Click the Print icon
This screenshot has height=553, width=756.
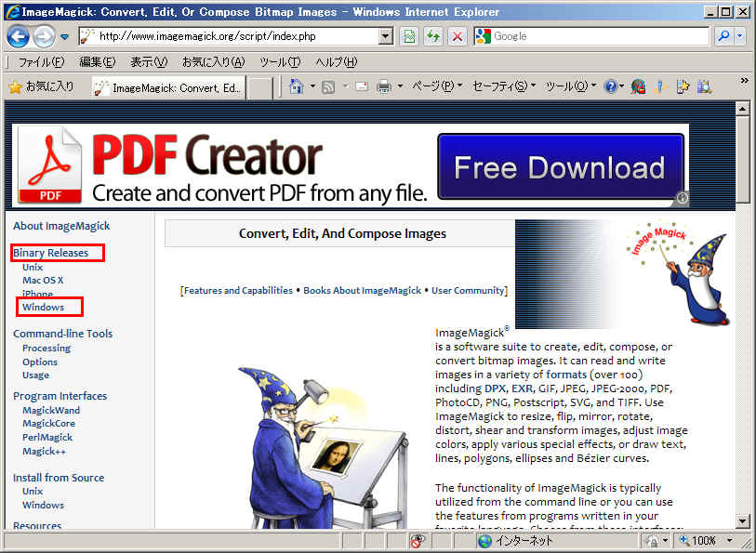click(384, 86)
